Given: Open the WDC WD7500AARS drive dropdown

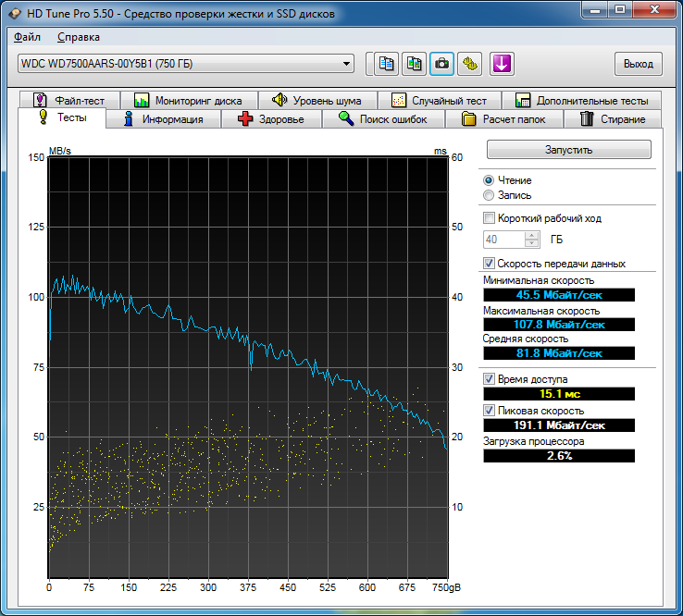Looking at the screenshot, I should [x=186, y=64].
